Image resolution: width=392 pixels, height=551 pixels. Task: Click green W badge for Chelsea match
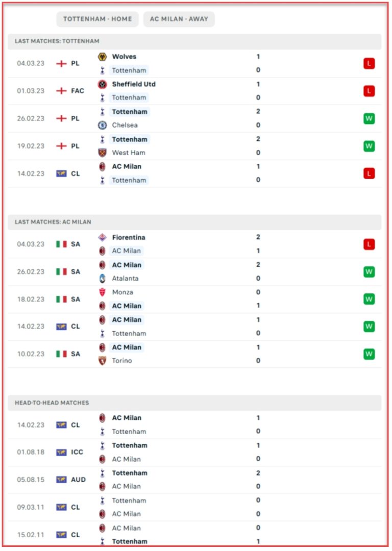(369, 119)
